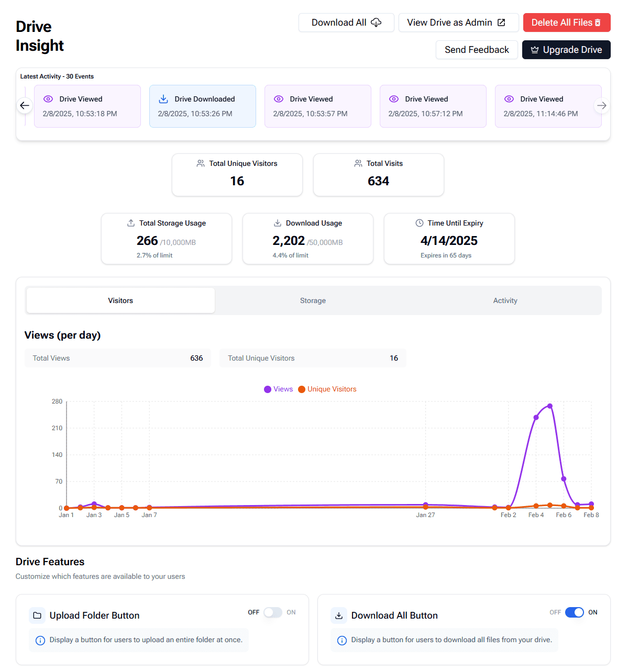This screenshot has height=672, width=628.
Task: Click eye icon on Drive Viewed 10:57:12 PM card
Action: tap(394, 99)
